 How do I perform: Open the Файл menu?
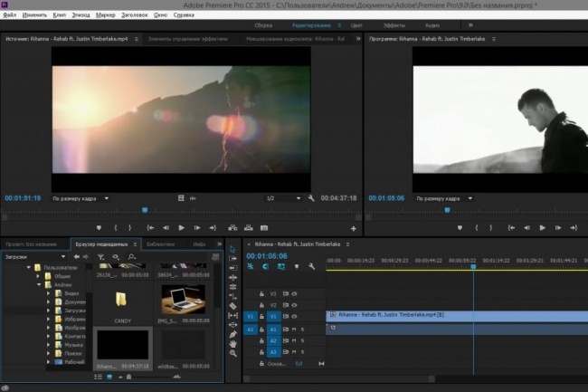[x=9, y=15]
